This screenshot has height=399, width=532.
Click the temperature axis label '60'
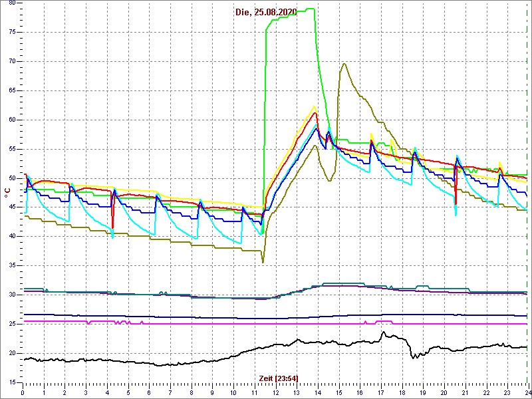[x=11, y=120]
